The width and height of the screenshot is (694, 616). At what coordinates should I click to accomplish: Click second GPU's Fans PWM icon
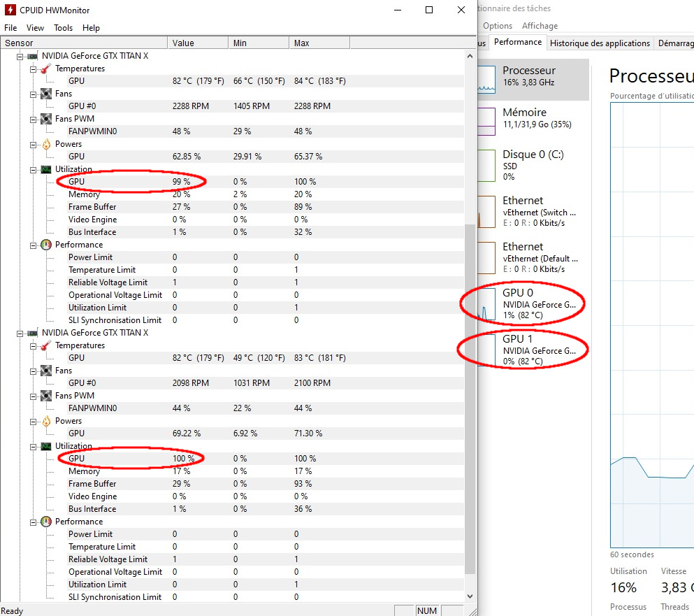click(x=45, y=396)
